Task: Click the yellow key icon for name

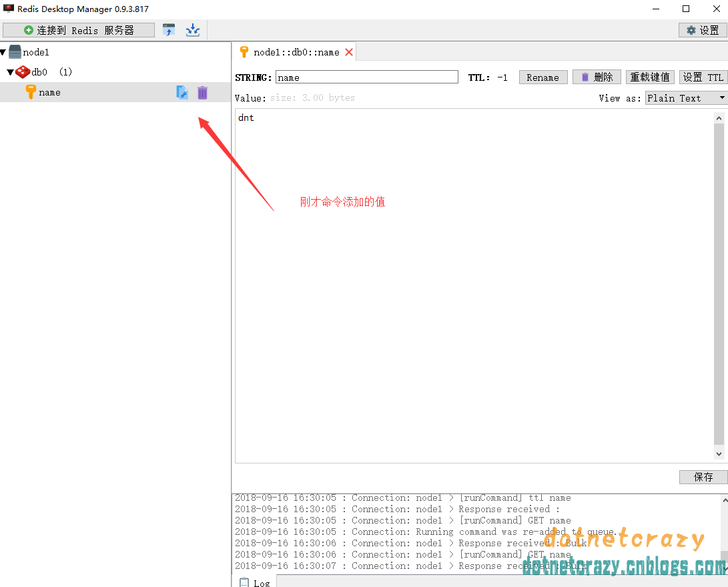Action: tap(31, 91)
